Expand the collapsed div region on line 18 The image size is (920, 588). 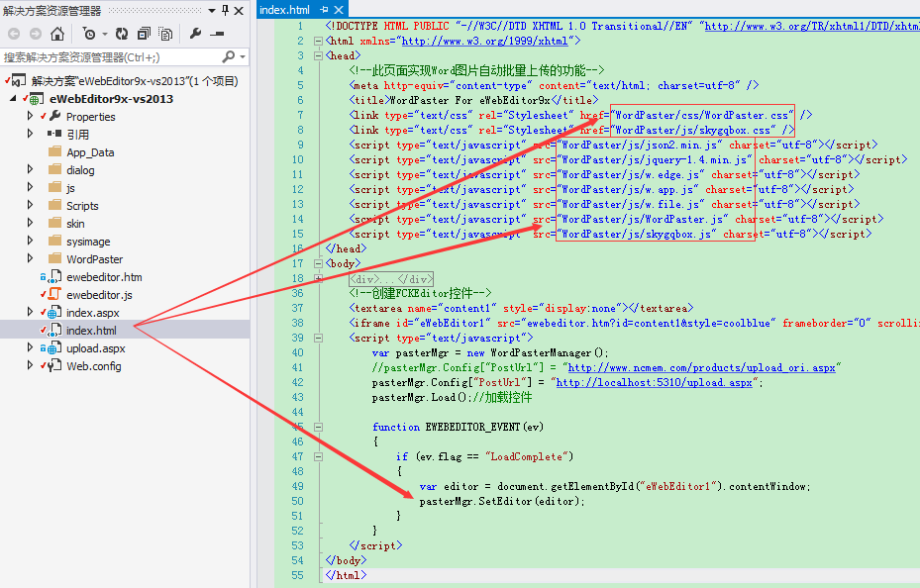(x=318, y=278)
